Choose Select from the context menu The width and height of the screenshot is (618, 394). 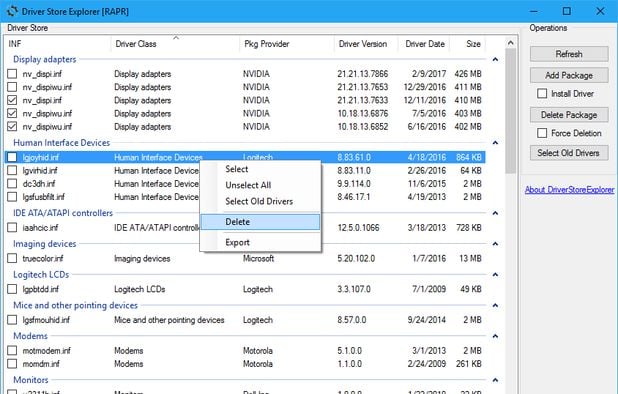[x=260, y=169]
